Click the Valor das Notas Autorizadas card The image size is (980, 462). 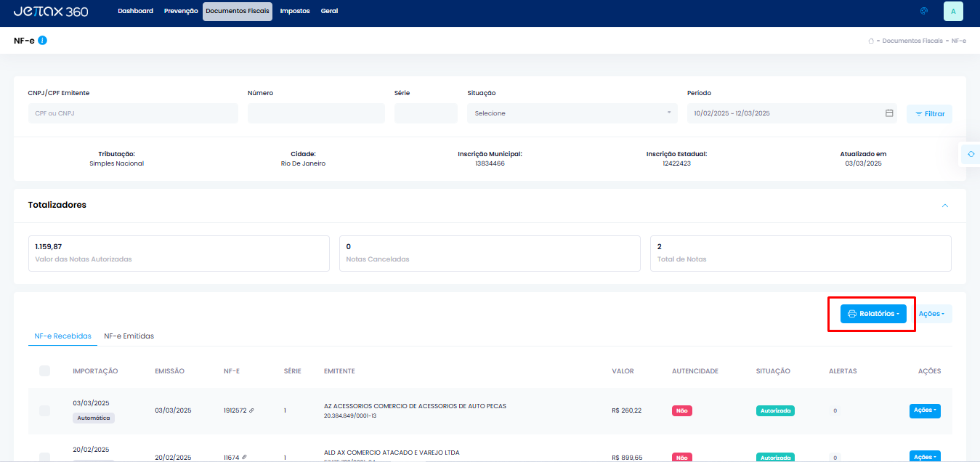[179, 253]
